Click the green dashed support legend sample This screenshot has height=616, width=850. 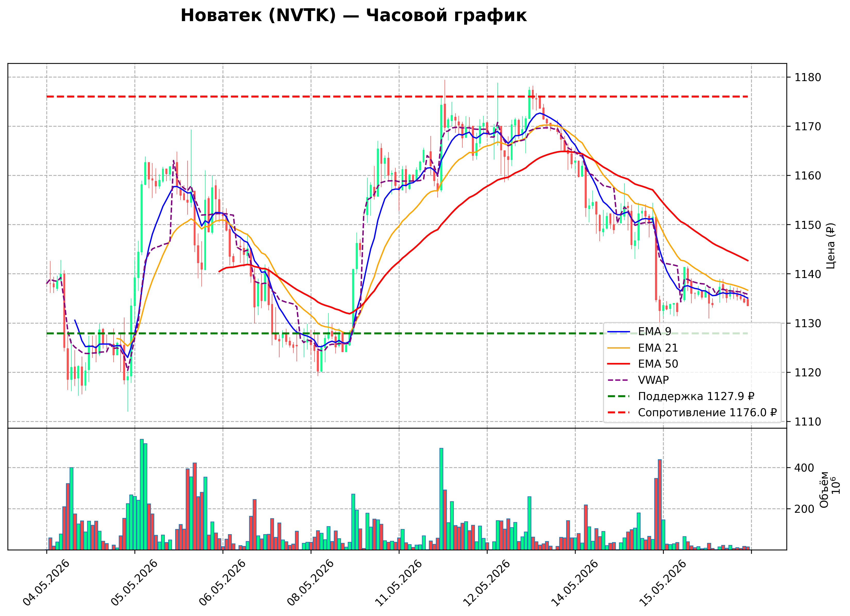coord(618,396)
